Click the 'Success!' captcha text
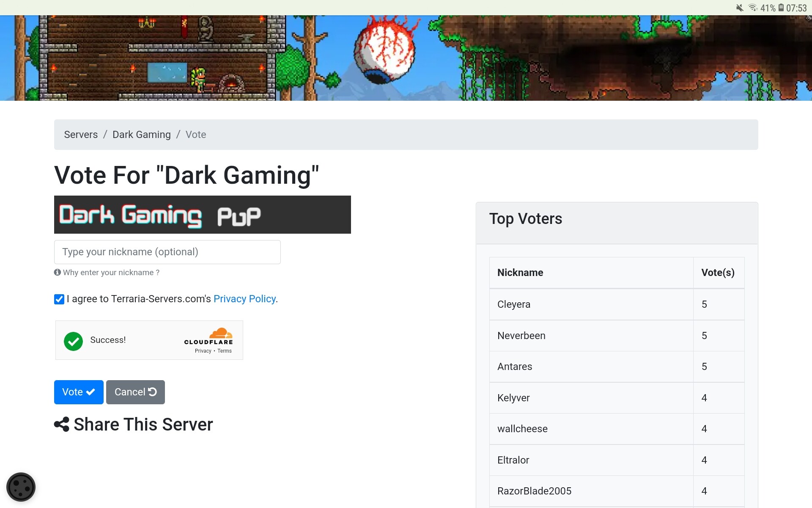The height and width of the screenshot is (508, 812). coord(108,340)
